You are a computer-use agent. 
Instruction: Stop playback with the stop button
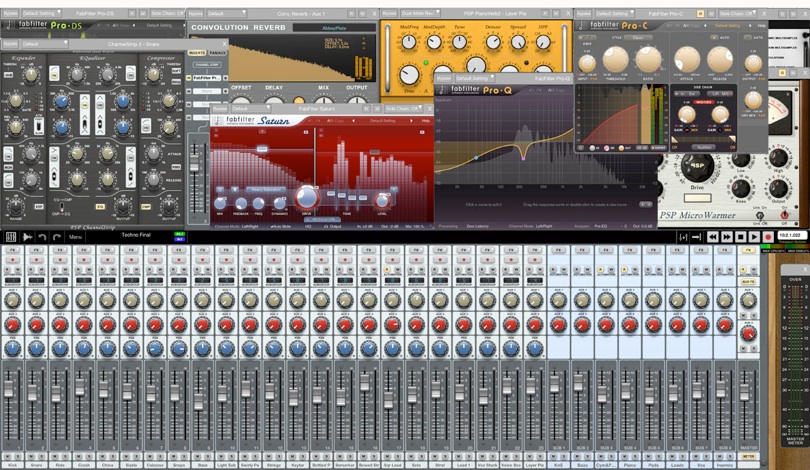coord(740,237)
